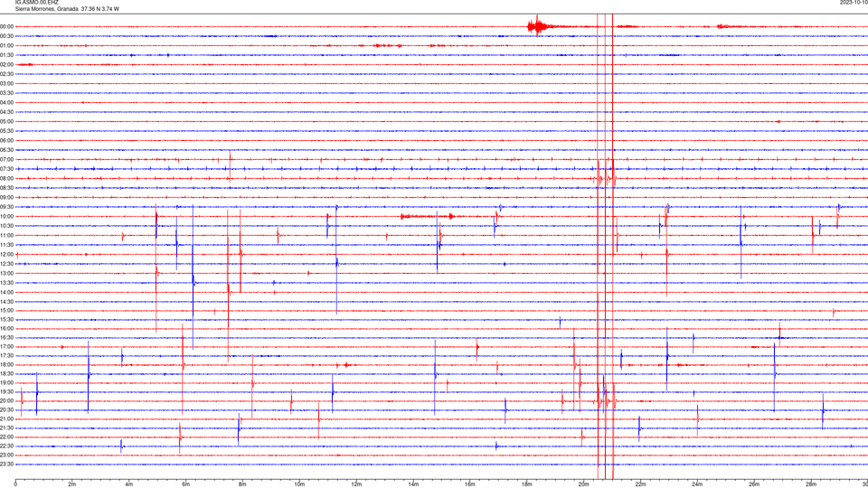Viewport: 868px width, 488px height.
Task: Choose the 18:00 trace label
Action: (6, 364)
